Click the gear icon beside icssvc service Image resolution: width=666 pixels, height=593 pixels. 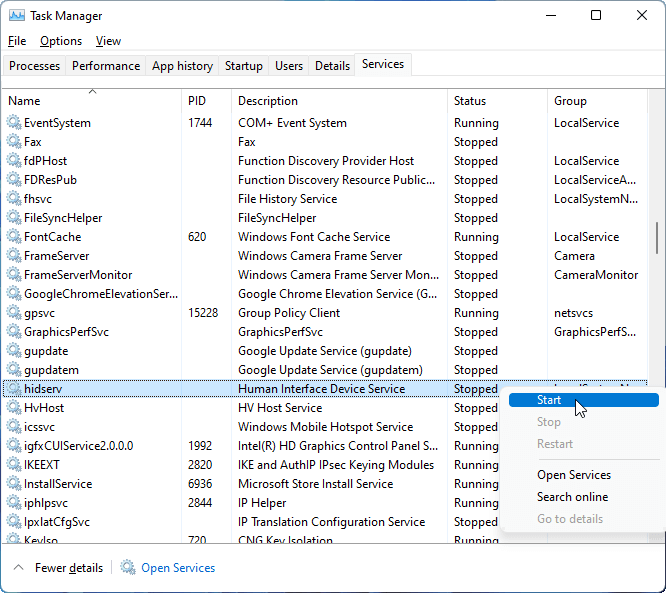pos(14,426)
